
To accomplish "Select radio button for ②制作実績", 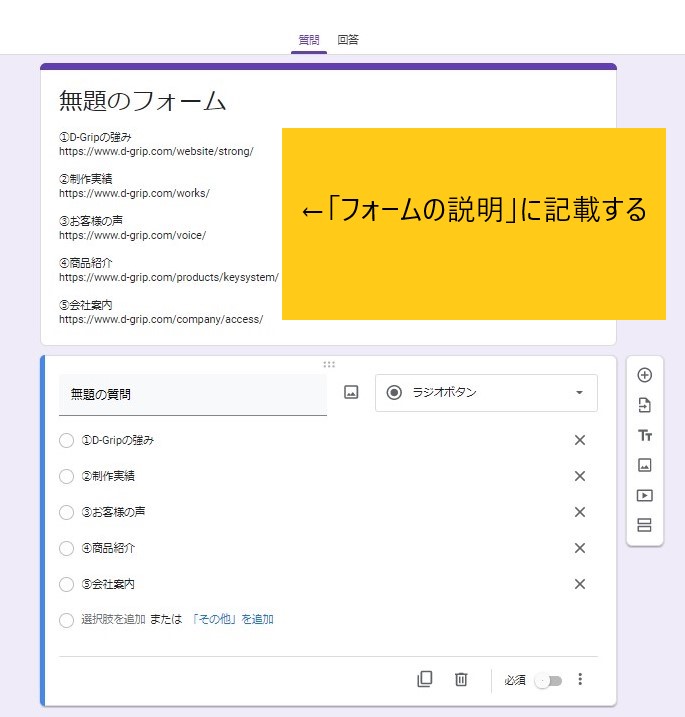I will click(x=66, y=476).
